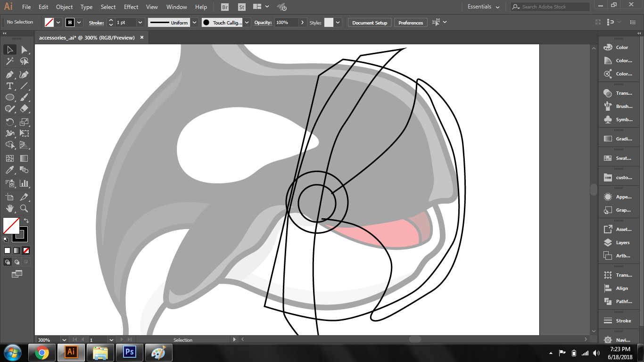Expand the Opacity value dropdown arrow

(x=302, y=22)
